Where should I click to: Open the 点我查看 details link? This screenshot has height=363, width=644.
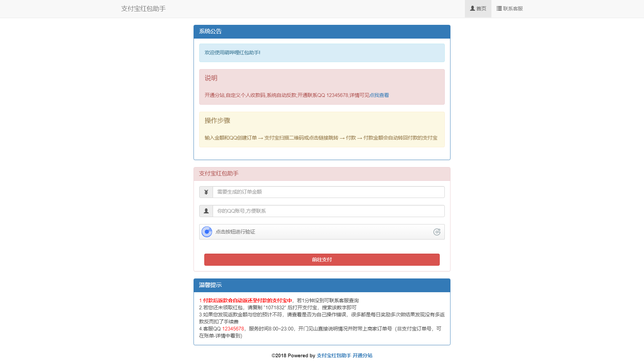coord(379,95)
